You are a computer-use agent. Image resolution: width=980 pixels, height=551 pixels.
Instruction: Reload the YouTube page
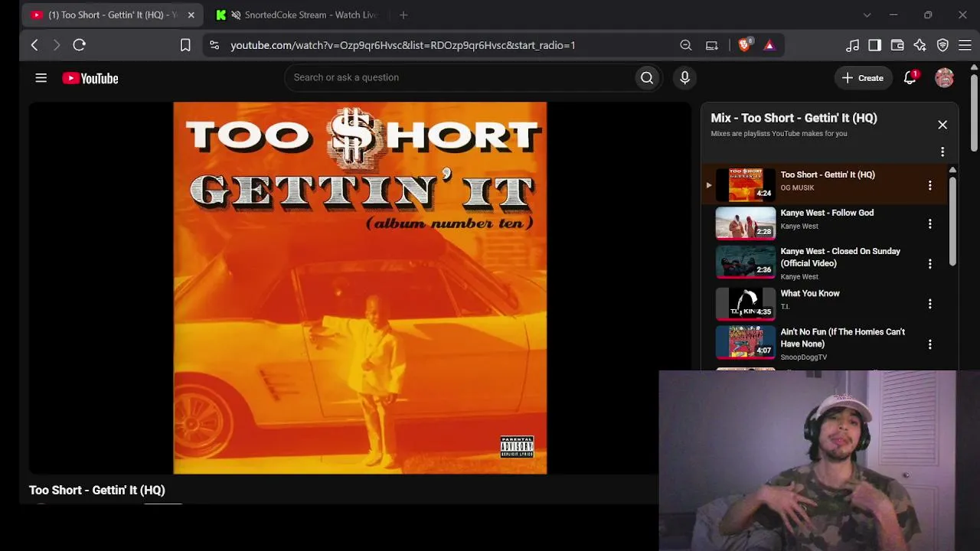[79, 45]
